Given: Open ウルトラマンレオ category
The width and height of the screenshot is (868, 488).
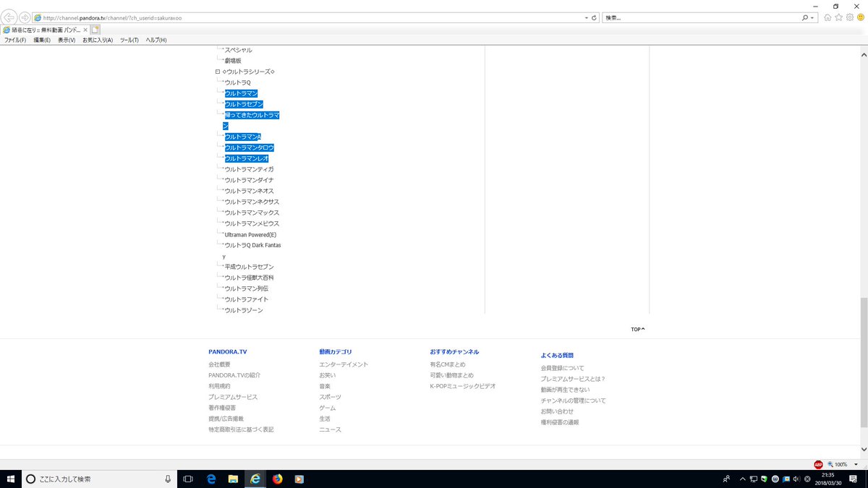Looking at the screenshot, I should (247, 158).
